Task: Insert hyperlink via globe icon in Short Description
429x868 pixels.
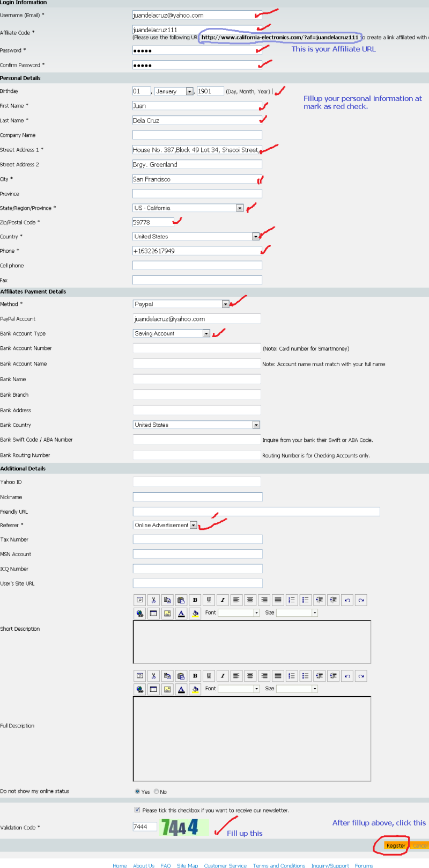Action: 140,613
